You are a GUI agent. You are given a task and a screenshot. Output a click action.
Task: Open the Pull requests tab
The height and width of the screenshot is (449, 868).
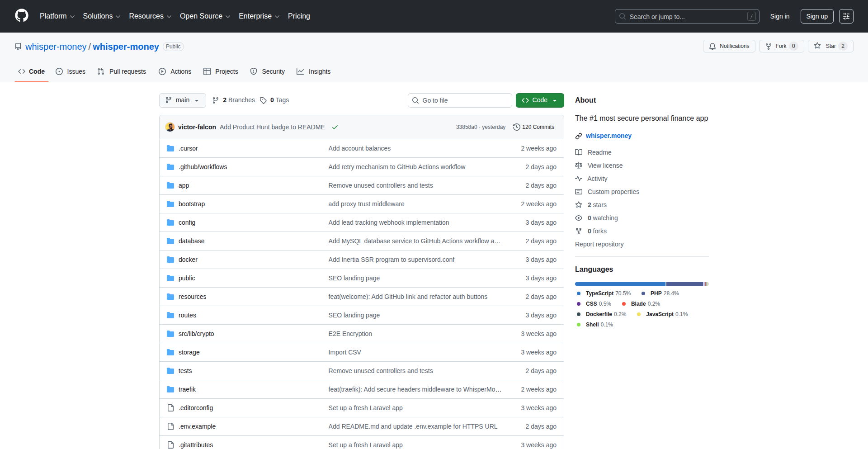click(x=121, y=71)
